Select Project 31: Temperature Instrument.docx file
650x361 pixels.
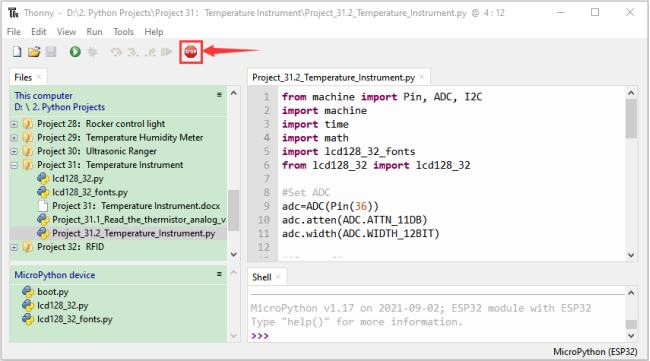pos(136,206)
